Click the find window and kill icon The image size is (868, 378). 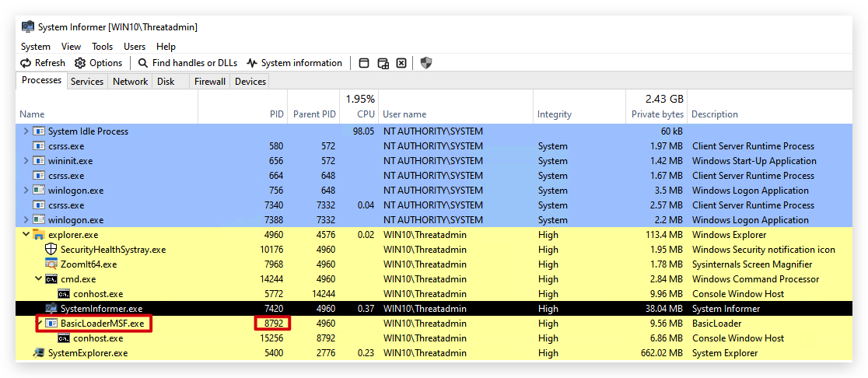401,63
